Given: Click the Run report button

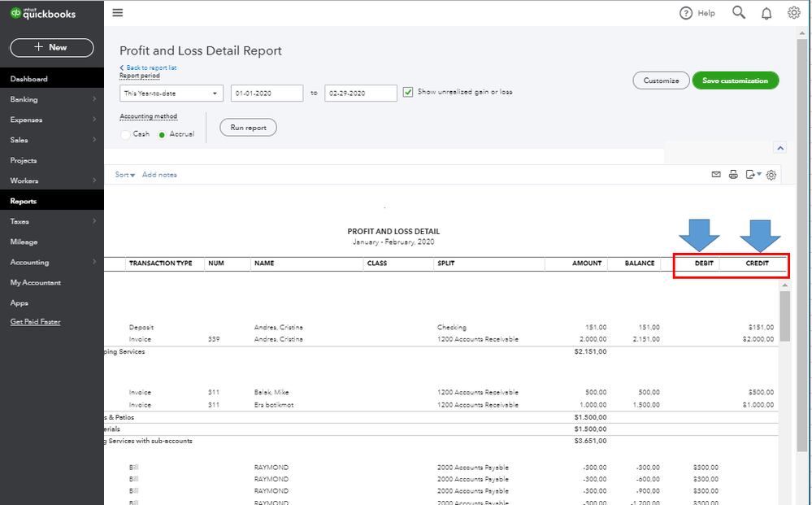Looking at the screenshot, I should click(x=248, y=128).
